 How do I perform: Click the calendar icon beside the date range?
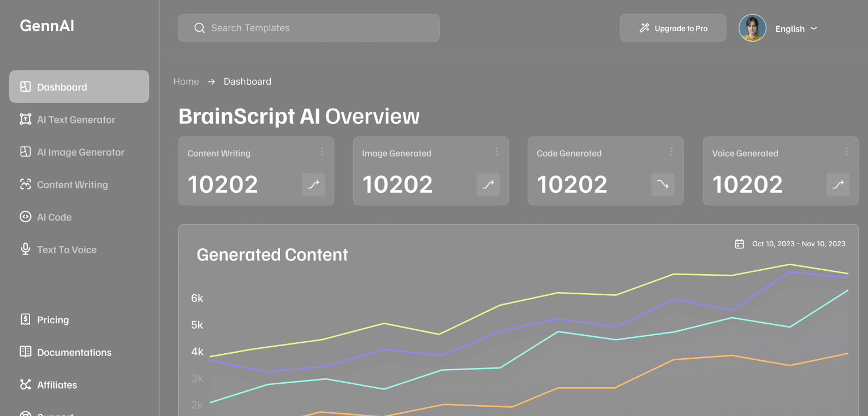(739, 244)
